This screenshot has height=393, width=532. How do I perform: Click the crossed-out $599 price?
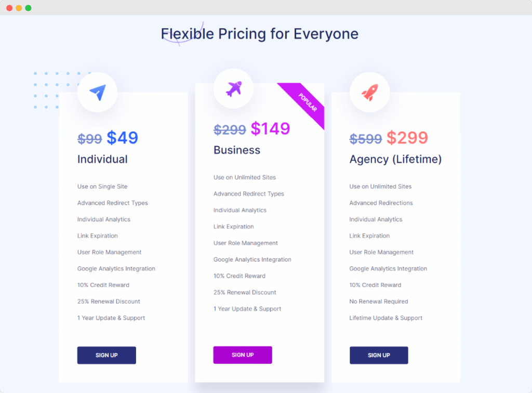(x=366, y=139)
